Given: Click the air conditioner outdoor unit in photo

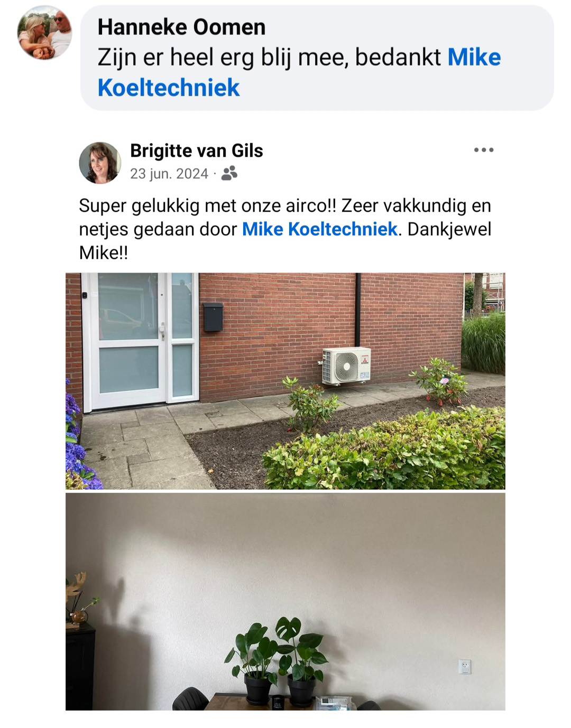Looking at the screenshot, I should click(x=346, y=366).
